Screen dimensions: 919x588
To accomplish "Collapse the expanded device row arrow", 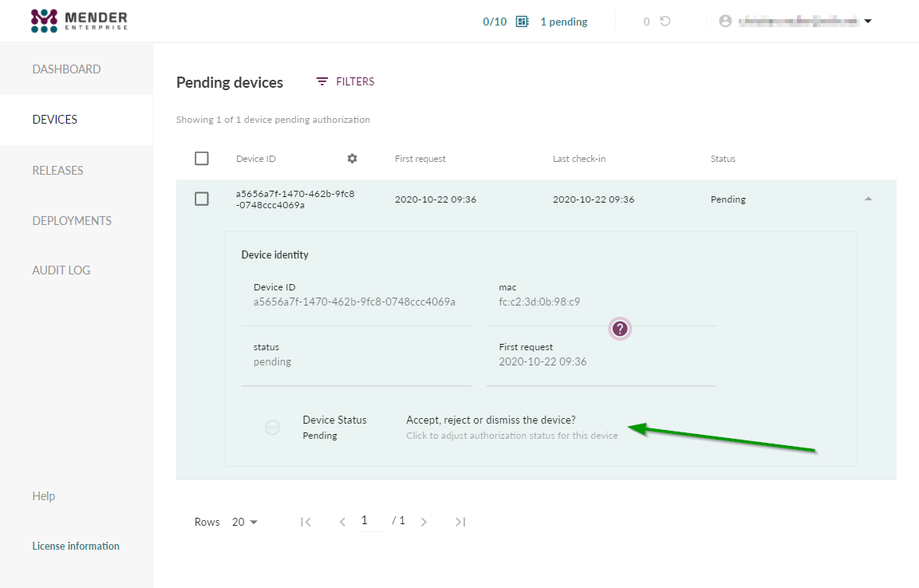I will tap(868, 199).
